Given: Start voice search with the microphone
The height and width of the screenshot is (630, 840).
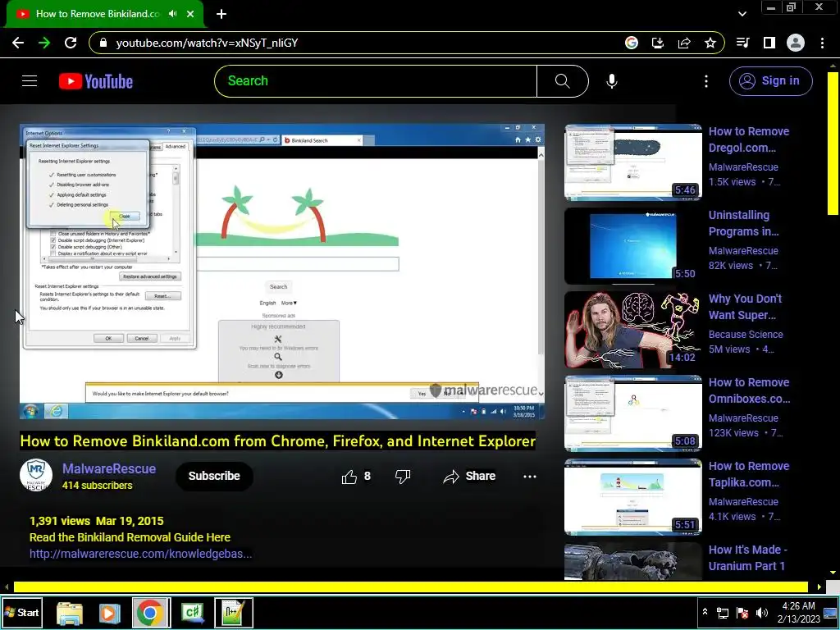Looking at the screenshot, I should 612,81.
